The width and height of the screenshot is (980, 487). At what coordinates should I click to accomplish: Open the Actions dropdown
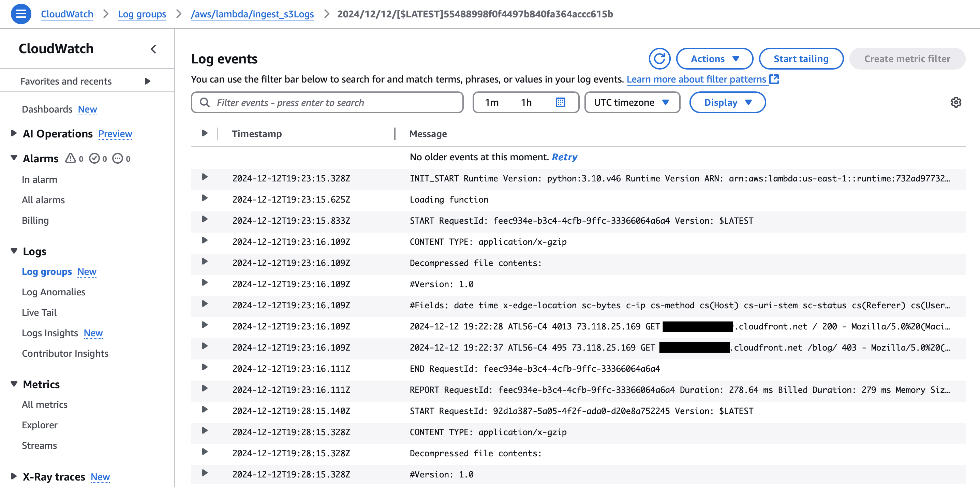pyautogui.click(x=714, y=59)
